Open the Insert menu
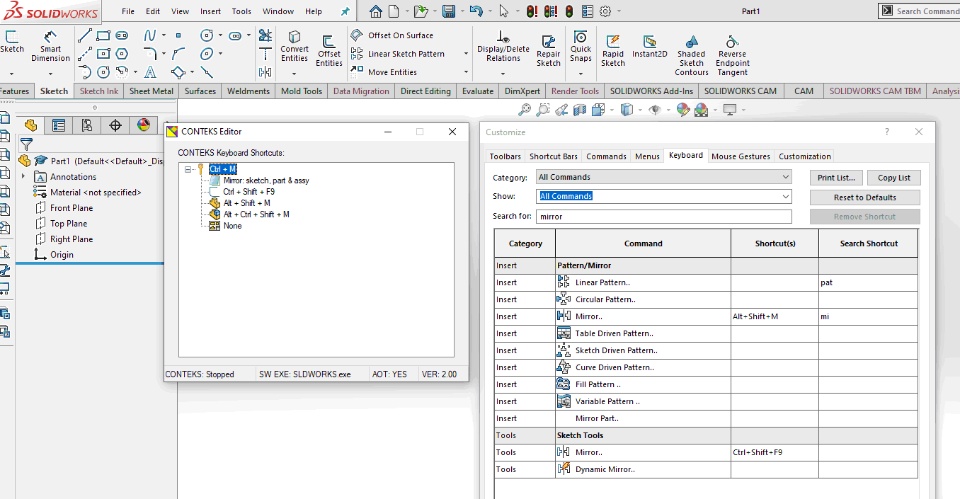 click(x=210, y=11)
